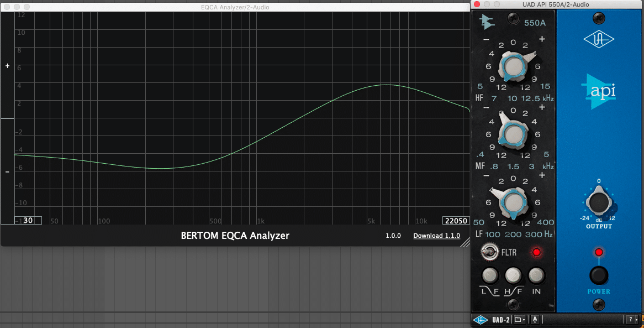This screenshot has width=644, height=328.
Task: Click the API arrow emblem beside 550A
Action: tap(487, 22)
